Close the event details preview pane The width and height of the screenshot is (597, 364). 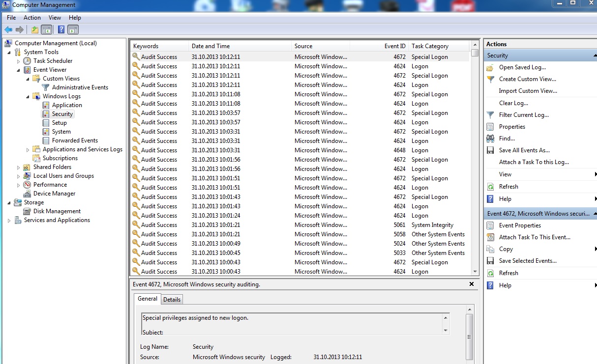(x=472, y=284)
